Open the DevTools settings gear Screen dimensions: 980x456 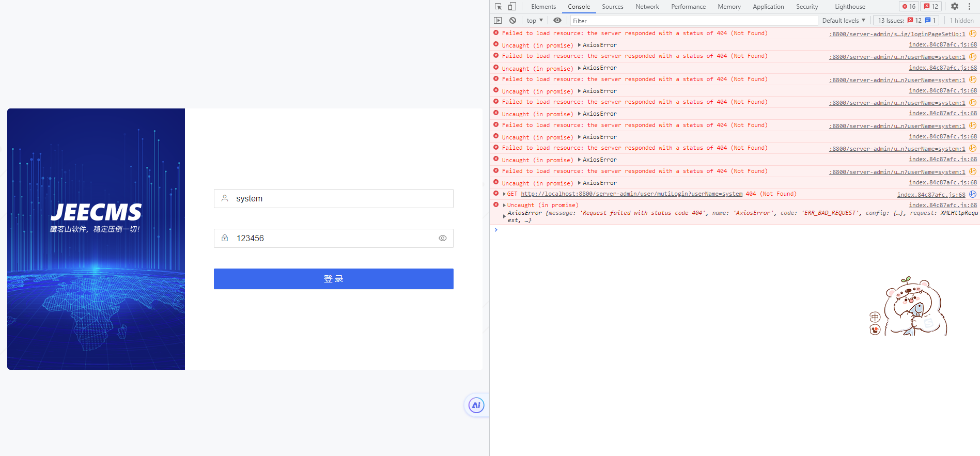pos(955,7)
